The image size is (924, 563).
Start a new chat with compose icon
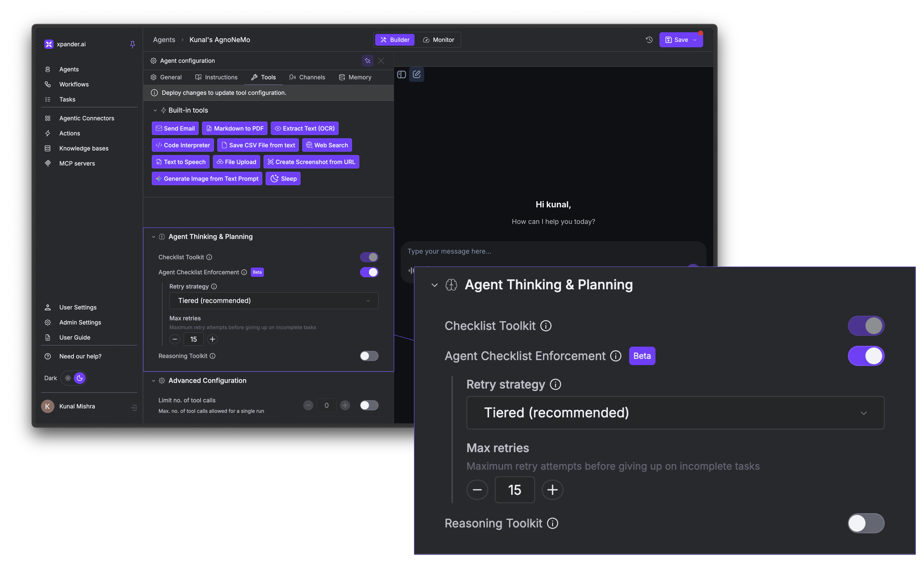416,74
